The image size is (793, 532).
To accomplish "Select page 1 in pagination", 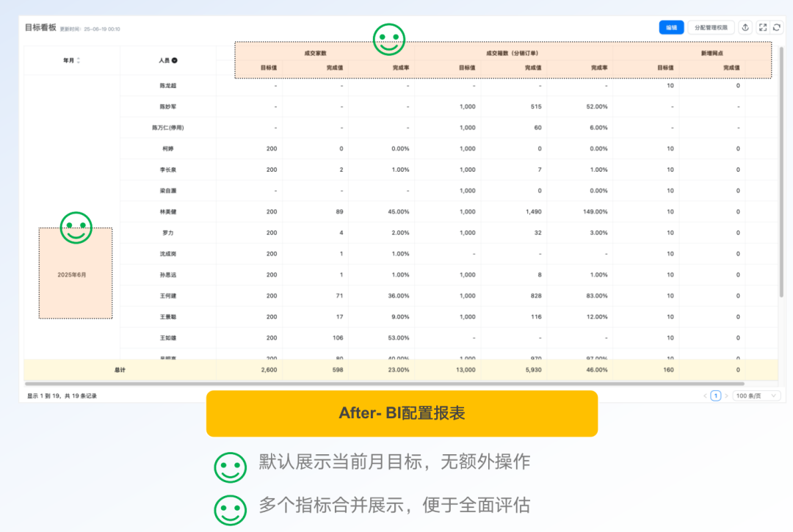I will [716, 396].
